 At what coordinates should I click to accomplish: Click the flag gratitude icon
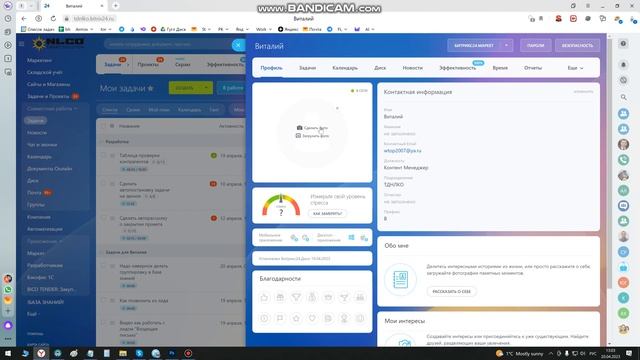280,318
